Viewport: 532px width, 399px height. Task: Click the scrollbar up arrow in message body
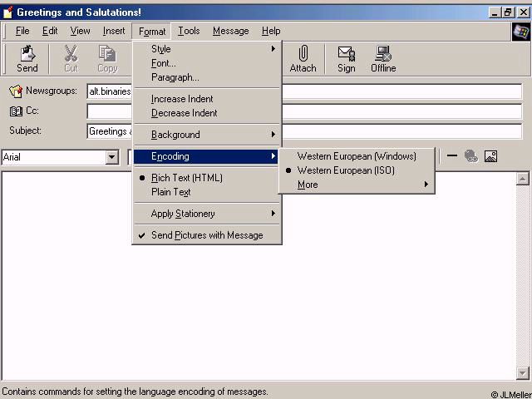tap(523, 179)
